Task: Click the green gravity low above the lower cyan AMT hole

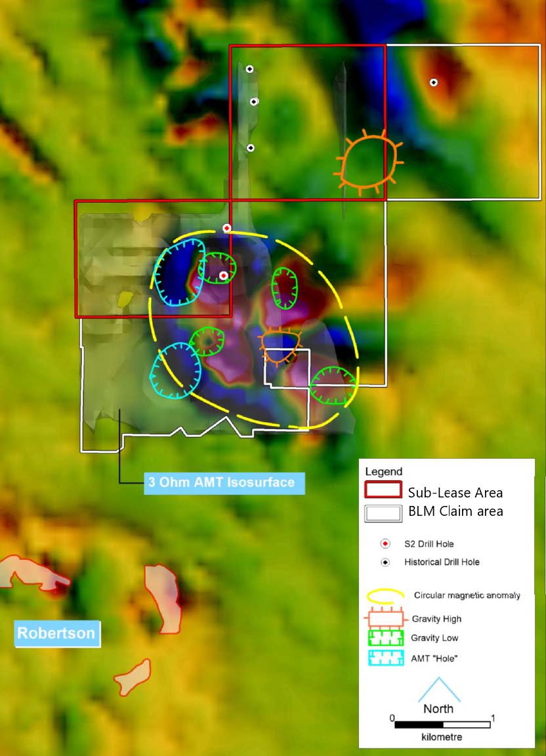Action: coord(207,341)
